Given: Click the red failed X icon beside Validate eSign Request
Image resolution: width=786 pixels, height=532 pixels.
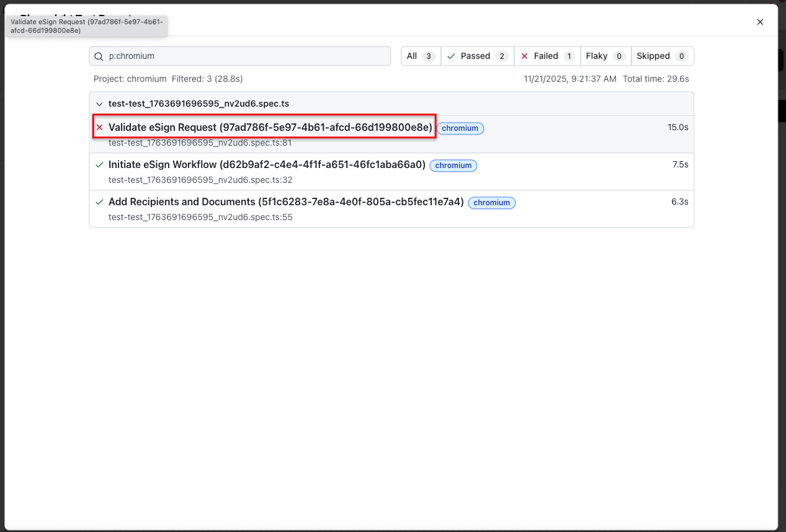Looking at the screenshot, I should pyautogui.click(x=99, y=128).
